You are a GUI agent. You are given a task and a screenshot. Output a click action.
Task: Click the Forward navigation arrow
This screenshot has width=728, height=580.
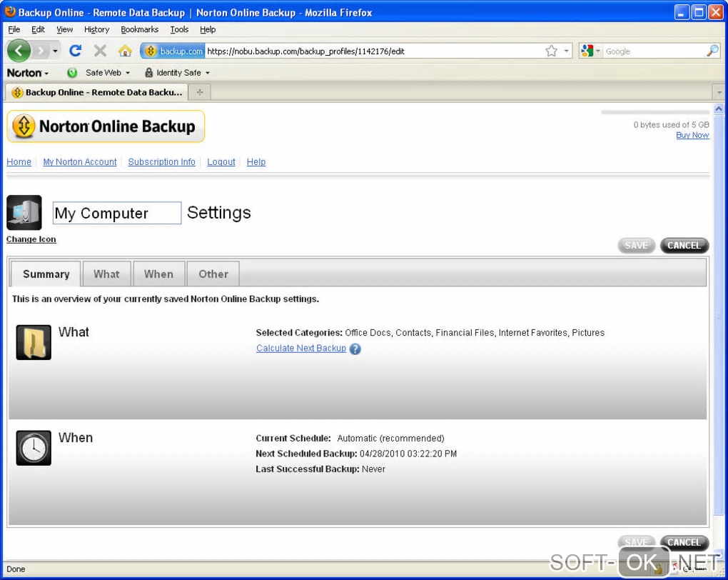click(41, 51)
